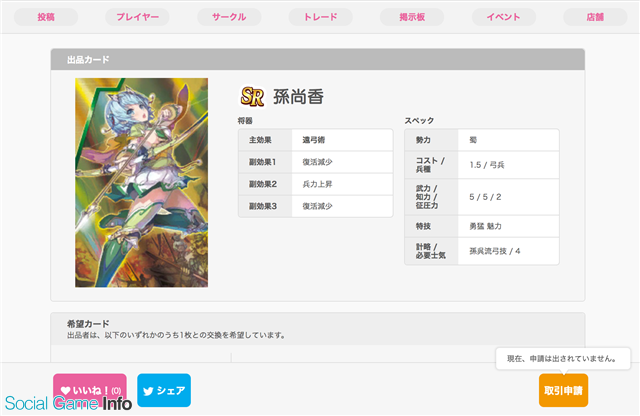Switch to the サークル tab
The image size is (640, 416).
[229, 17]
